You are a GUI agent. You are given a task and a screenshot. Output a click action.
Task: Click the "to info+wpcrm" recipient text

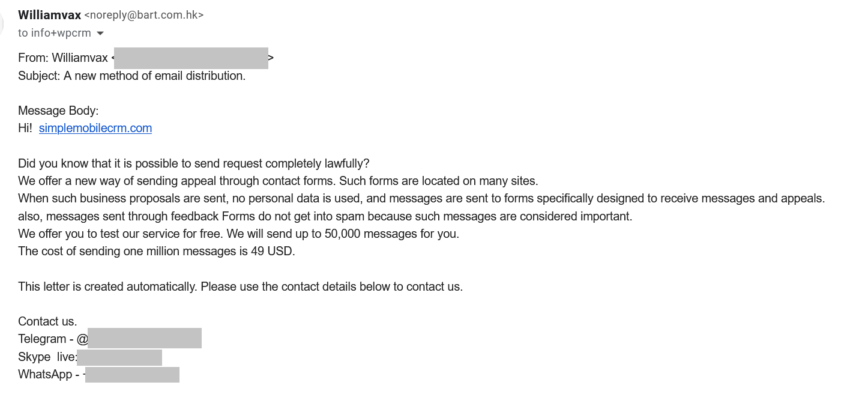(x=55, y=33)
